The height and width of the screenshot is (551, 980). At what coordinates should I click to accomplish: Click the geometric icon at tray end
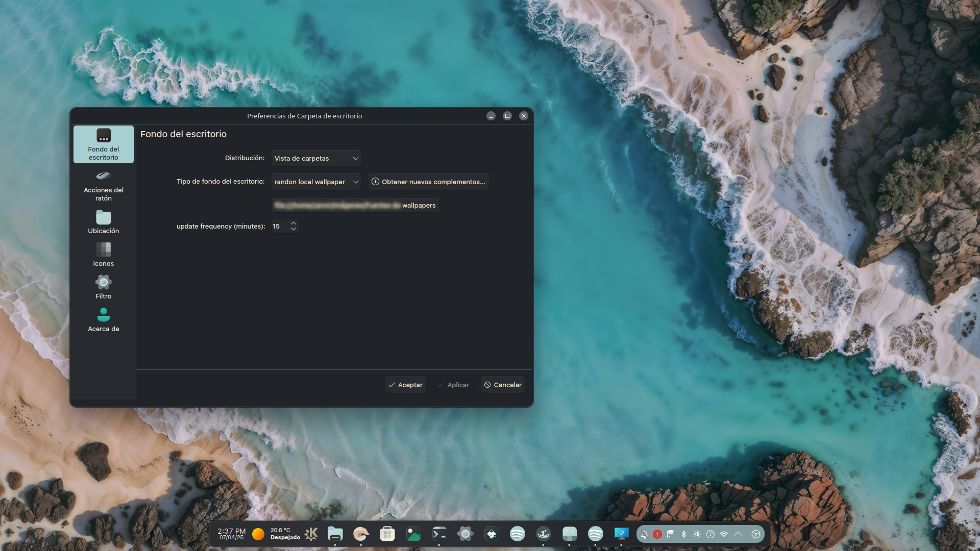(x=756, y=534)
